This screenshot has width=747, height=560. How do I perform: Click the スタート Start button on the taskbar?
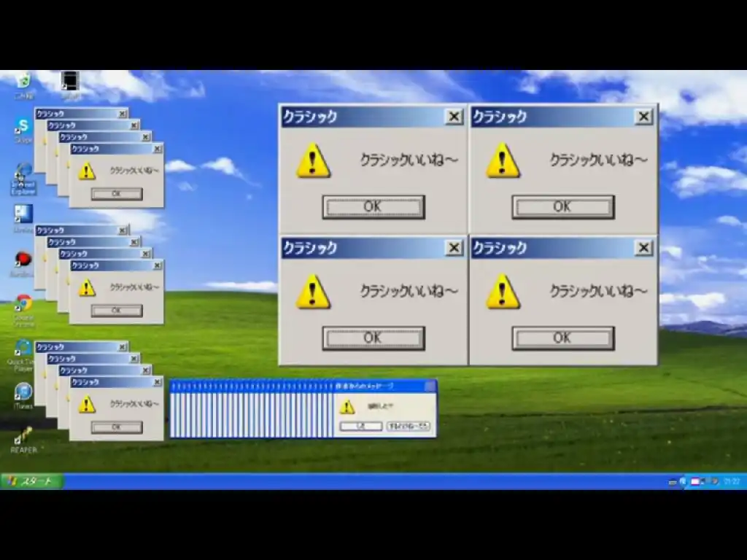tap(32, 481)
